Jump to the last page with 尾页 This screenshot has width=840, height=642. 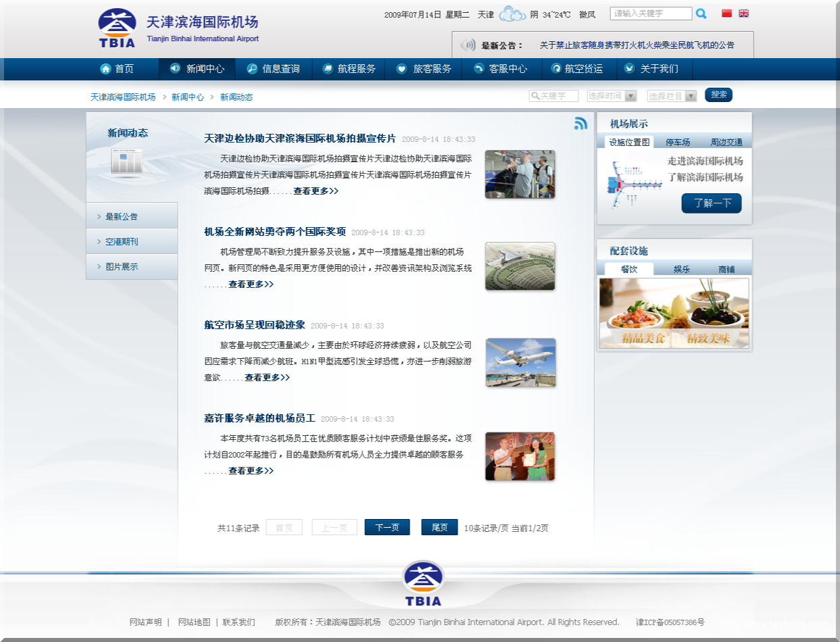click(439, 527)
